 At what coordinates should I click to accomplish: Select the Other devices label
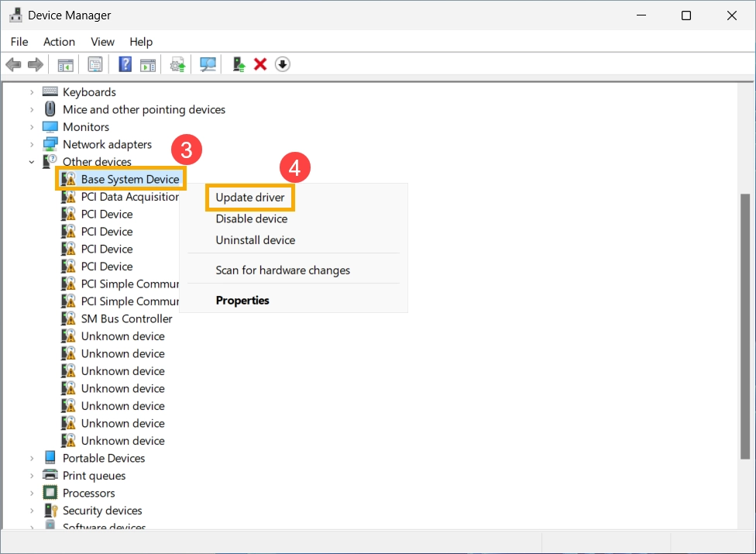(x=97, y=161)
